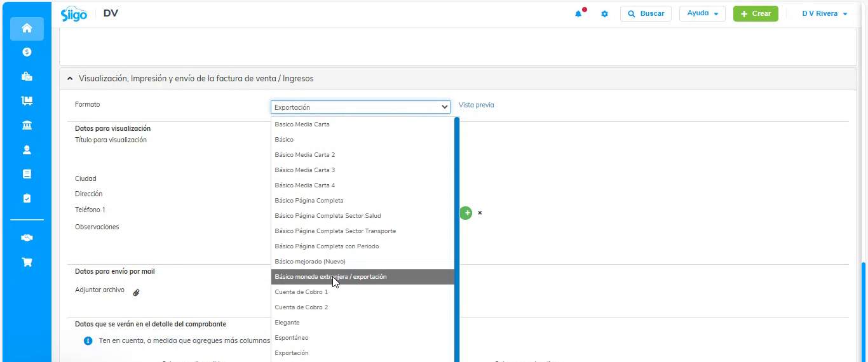Select Cuenta de Cobro 2 option
868x362 pixels.
(x=362, y=307)
